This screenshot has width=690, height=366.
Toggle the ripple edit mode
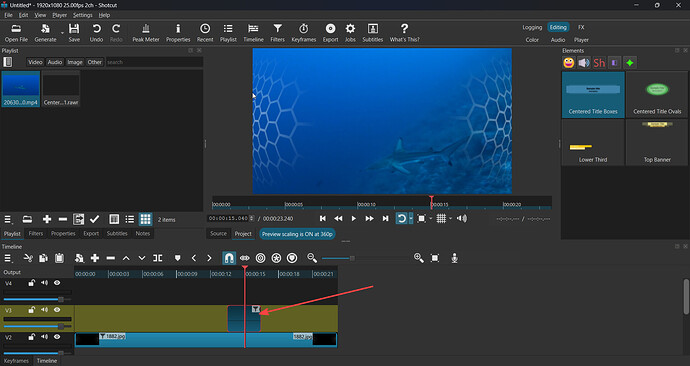(x=261, y=258)
